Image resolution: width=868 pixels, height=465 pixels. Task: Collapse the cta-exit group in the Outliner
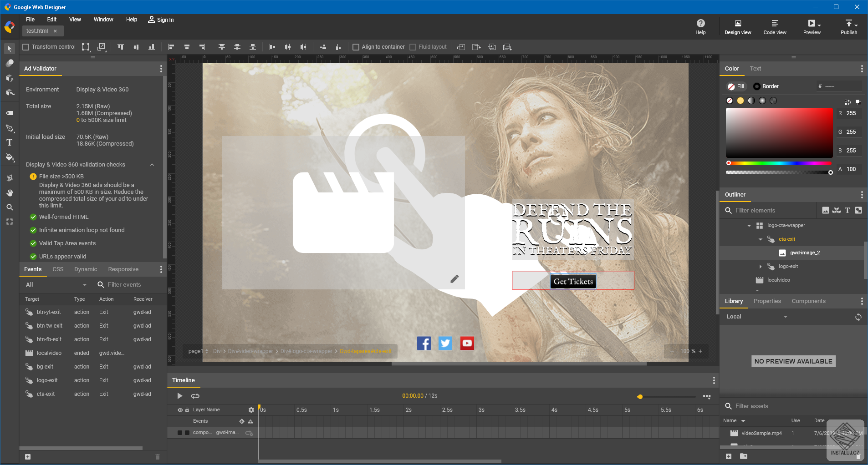pos(760,239)
